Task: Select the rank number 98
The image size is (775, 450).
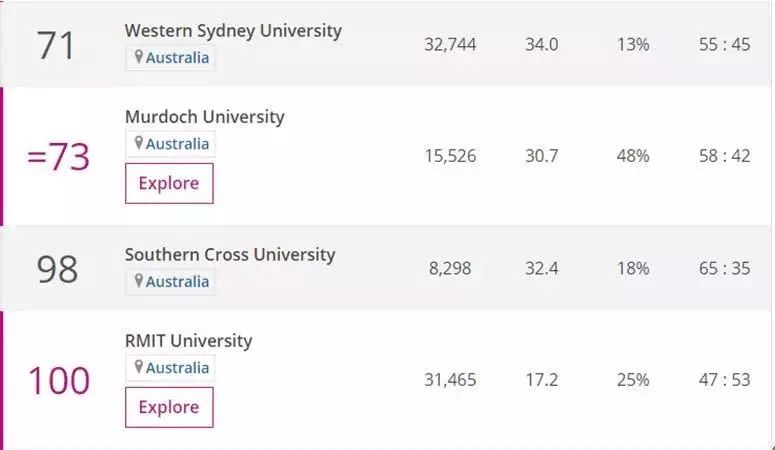Action: coord(57,269)
